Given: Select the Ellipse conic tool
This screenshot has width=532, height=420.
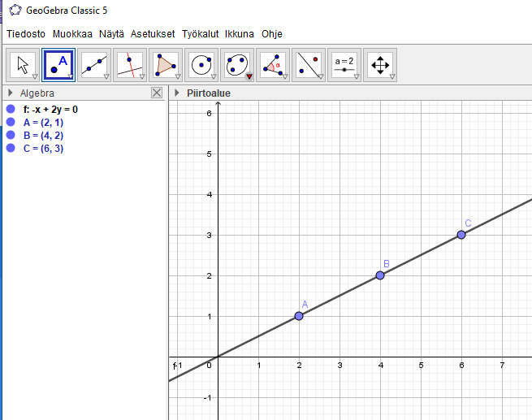Looking at the screenshot, I should 237,64.
